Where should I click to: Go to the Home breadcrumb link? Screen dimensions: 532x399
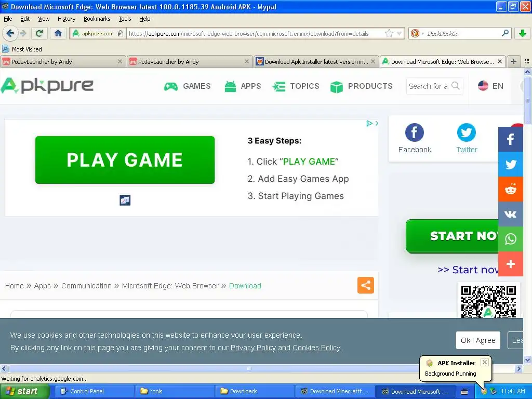[14, 286]
